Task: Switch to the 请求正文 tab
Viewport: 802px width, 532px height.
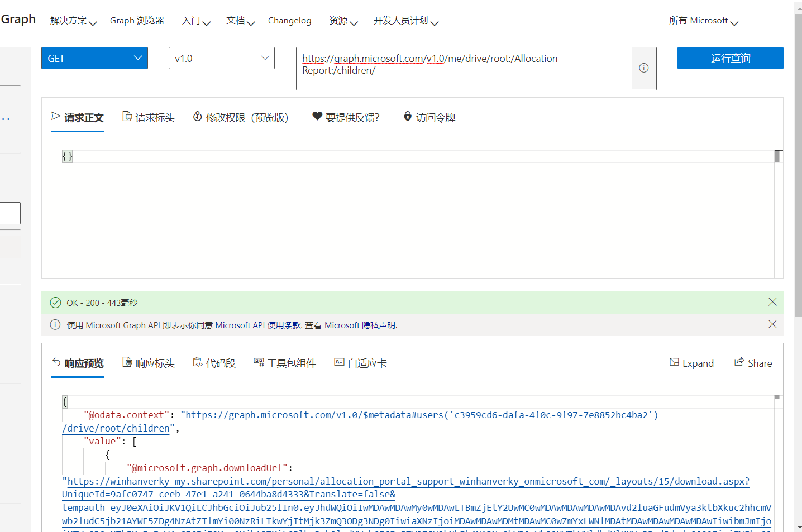Action: (x=78, y=117)
